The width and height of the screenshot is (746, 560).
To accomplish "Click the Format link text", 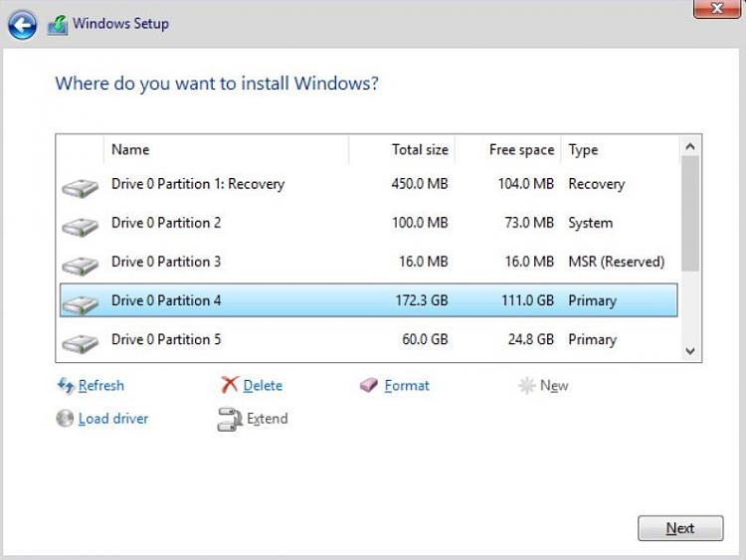I will click(x=407, y=385).
